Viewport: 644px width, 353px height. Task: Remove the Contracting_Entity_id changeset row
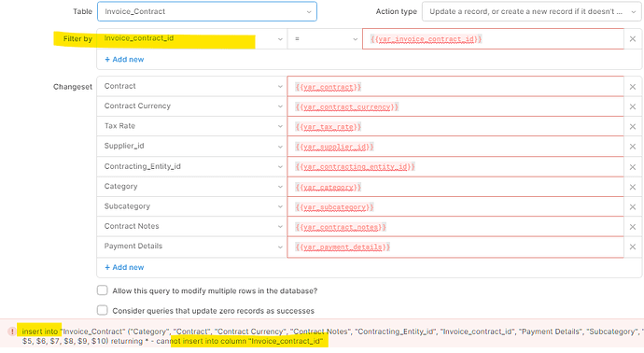633,167
